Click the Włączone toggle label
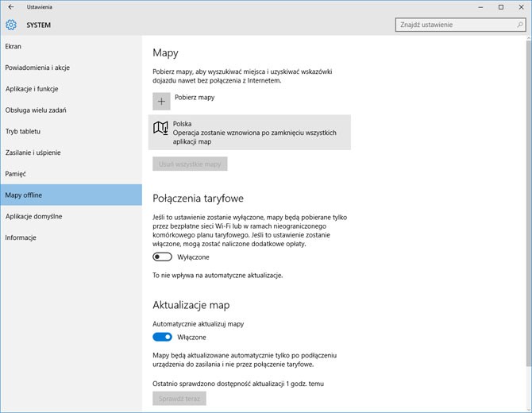Image resolution: width=532 pixels, height=413 pixels. (191, 338)
